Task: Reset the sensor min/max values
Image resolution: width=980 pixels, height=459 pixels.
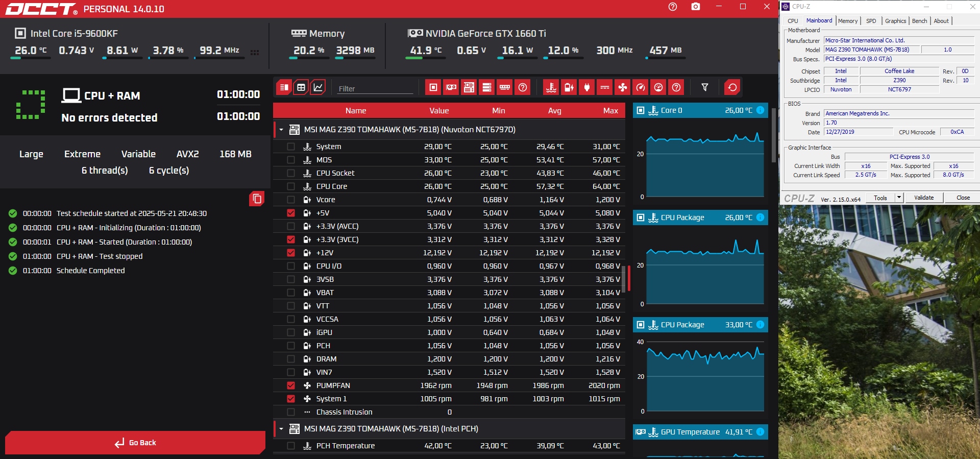Action: (732, 87)
